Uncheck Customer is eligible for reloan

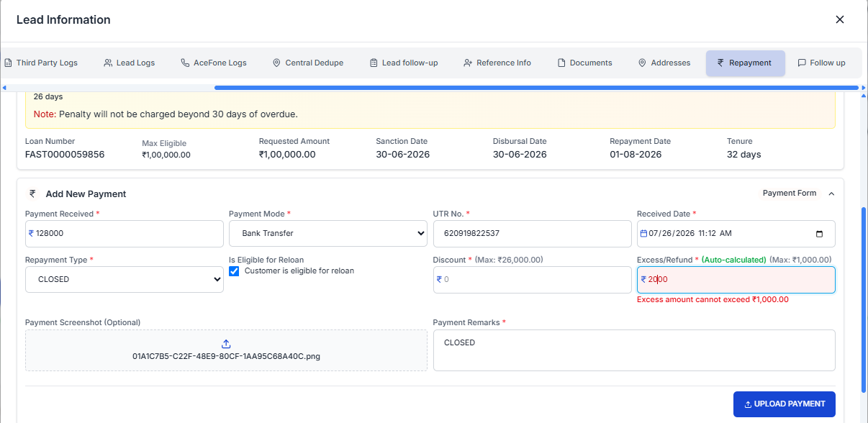click(x=234, y=271)
